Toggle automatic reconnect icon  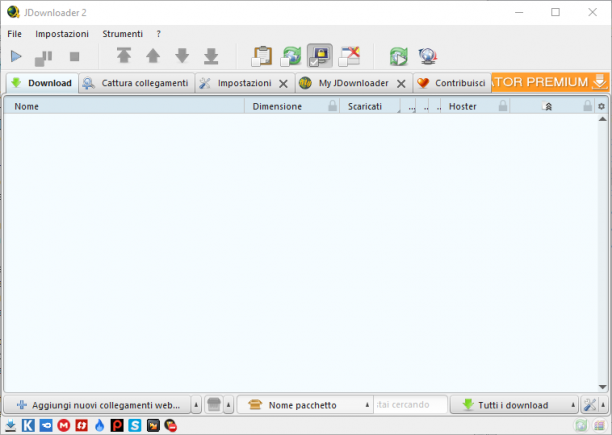291,56
